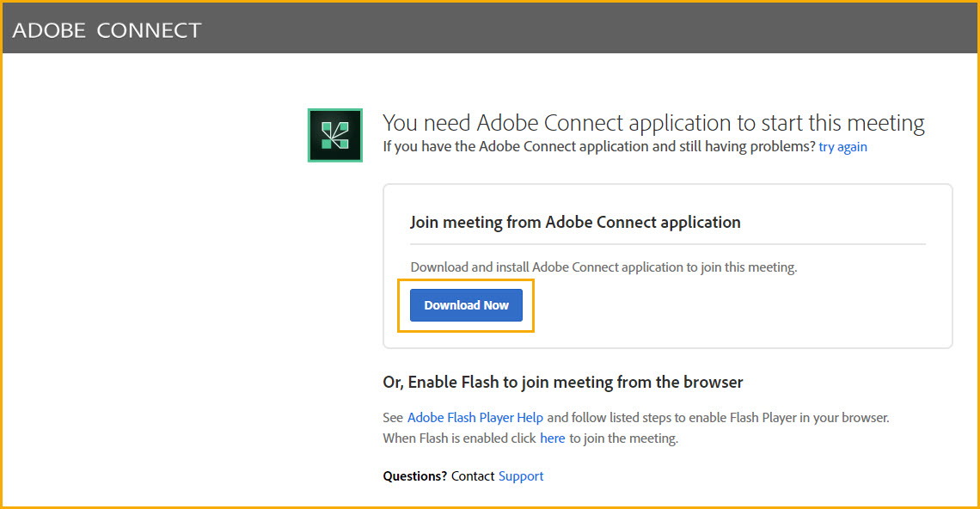980x509 pixels.
Task: Click empty space inside the Join meeting panel
Action: click(738, 306)
